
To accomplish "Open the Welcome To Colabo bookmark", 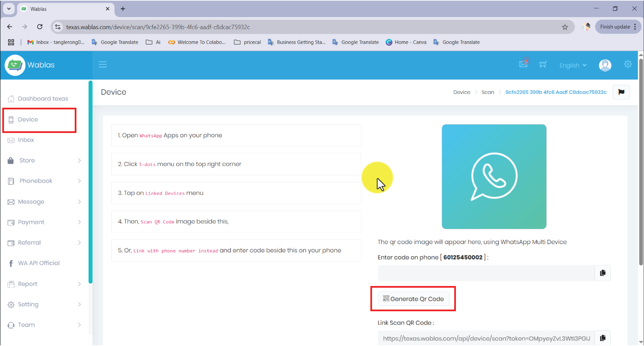I will tap(197, 42).
